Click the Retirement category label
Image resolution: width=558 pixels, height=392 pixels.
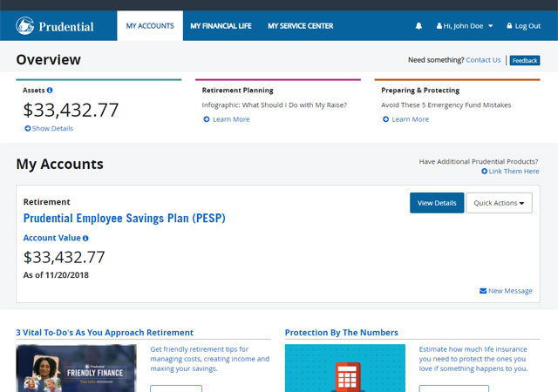tap(46, 202)
